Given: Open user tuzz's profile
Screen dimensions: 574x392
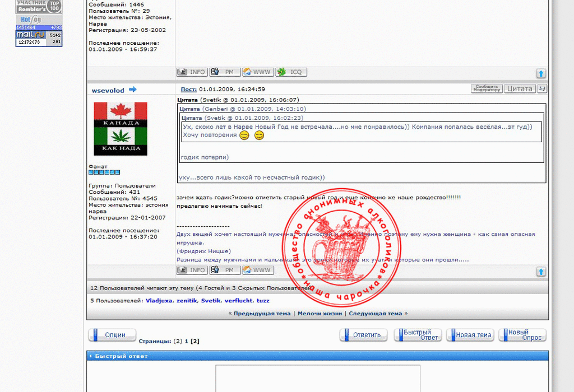Looking at the screenshot, I should click(263, 301).
